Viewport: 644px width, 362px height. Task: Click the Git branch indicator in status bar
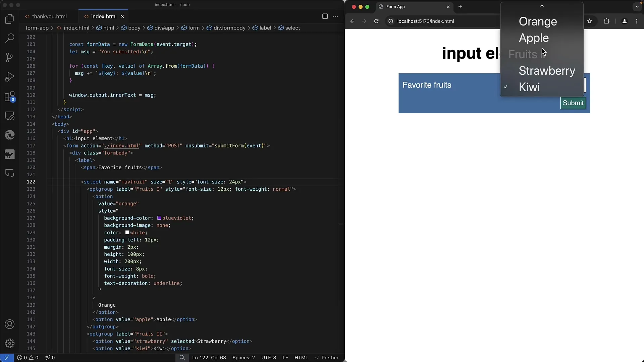(x=7, y=358)
